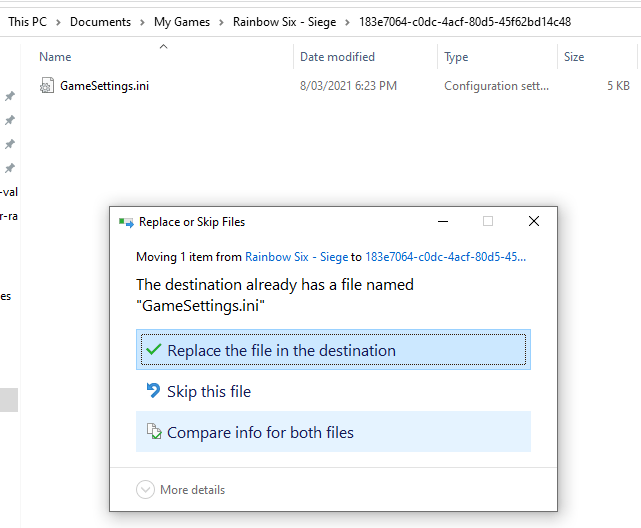Screen dimensions: 641x528
Task: Go to My Games in the breadcrumb
Action: [x=182, y=22]
